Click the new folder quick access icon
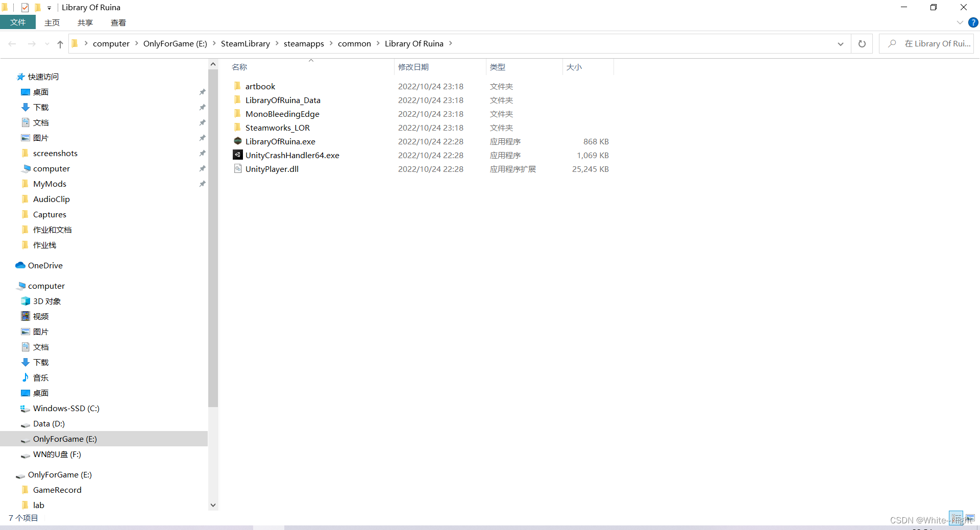The width and height of the screenshot is (980, 530). point(37,7)
